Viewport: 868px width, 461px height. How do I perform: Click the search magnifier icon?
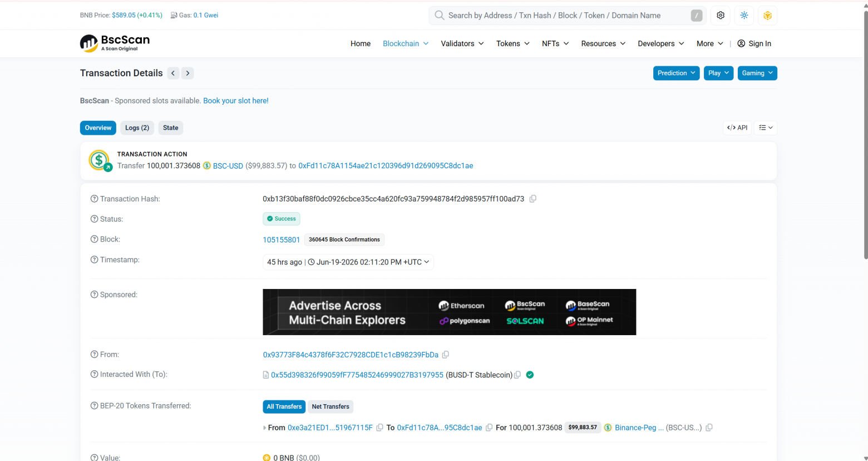[x=439, y=16]
